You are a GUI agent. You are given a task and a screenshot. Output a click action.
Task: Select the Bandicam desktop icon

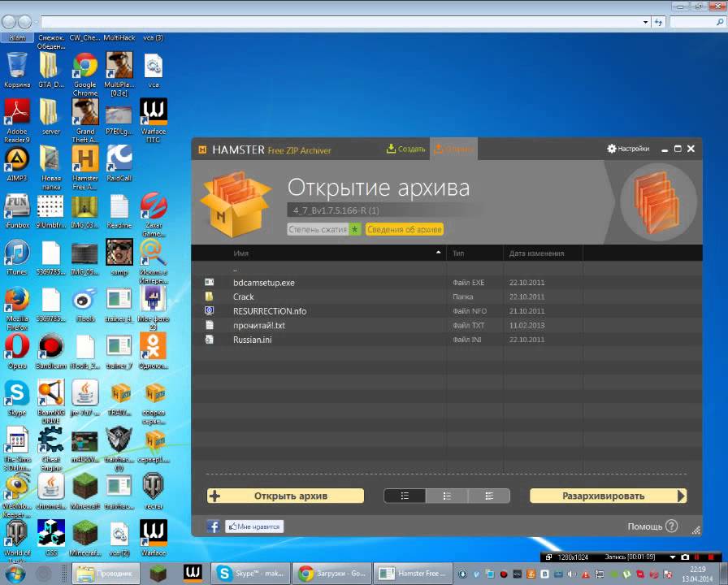point(51,351)
